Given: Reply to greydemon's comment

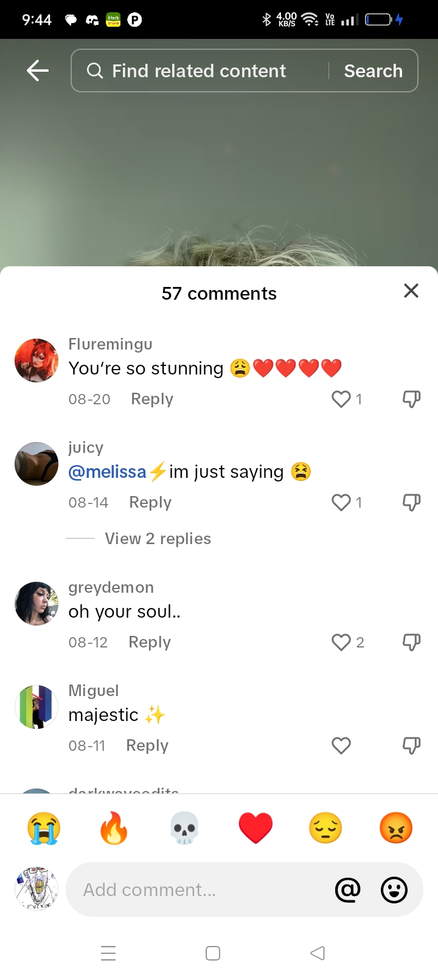Looking at the screenshot, I should pos(150,643).
